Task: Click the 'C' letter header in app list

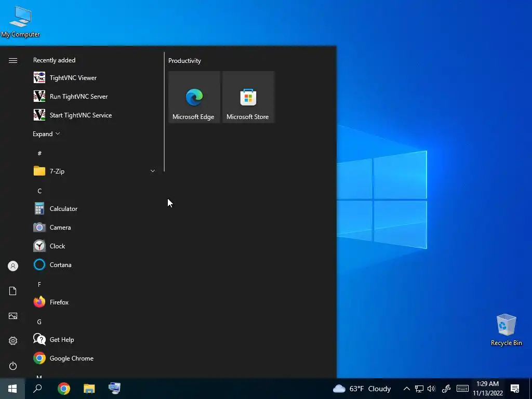Action: click(x=39, y=191)
